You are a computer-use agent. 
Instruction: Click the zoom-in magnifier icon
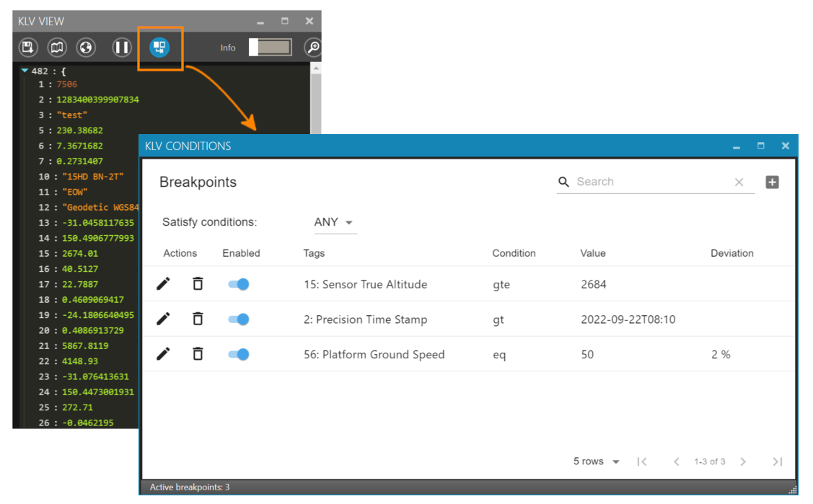click(313, 48)
